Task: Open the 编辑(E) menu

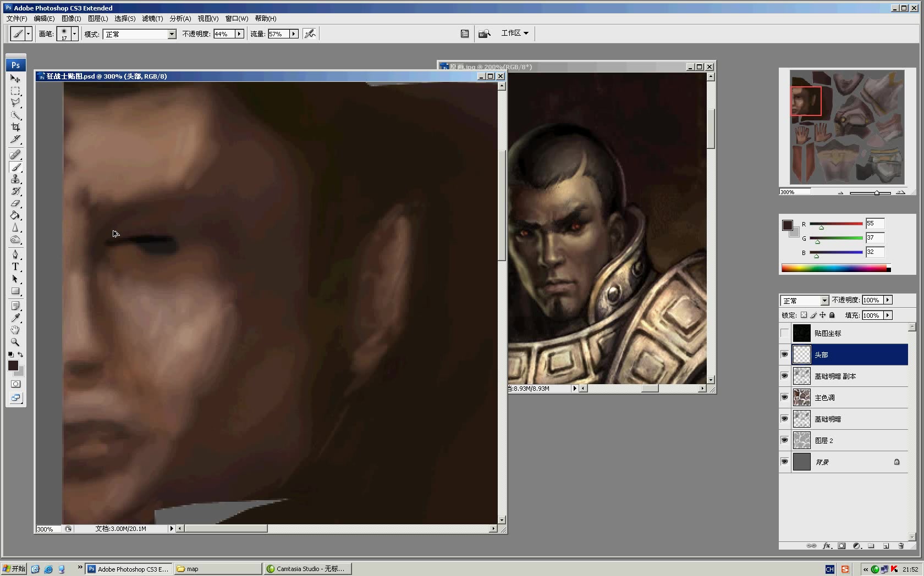Action: [45, 19]
